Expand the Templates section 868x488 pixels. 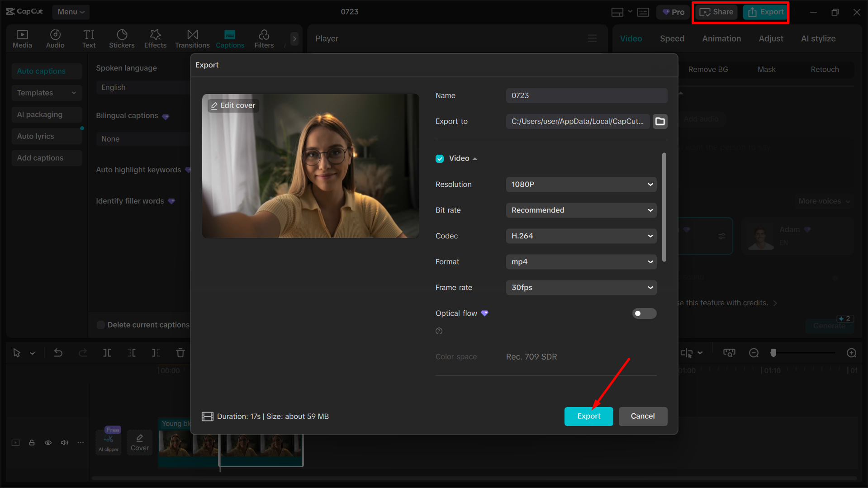point(46,93)
